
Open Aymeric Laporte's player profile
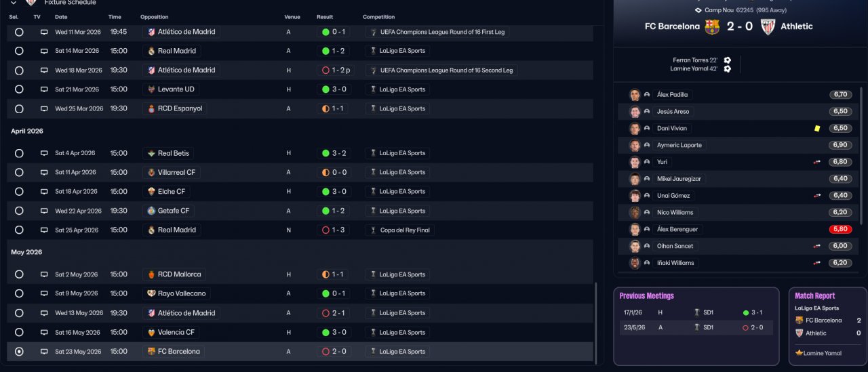(679, 145)
